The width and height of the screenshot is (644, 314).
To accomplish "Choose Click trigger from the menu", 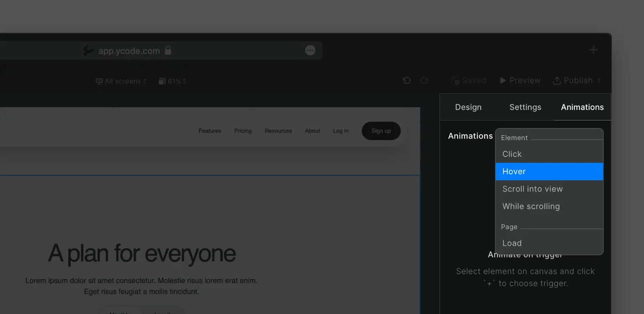I will click(549, 154).
